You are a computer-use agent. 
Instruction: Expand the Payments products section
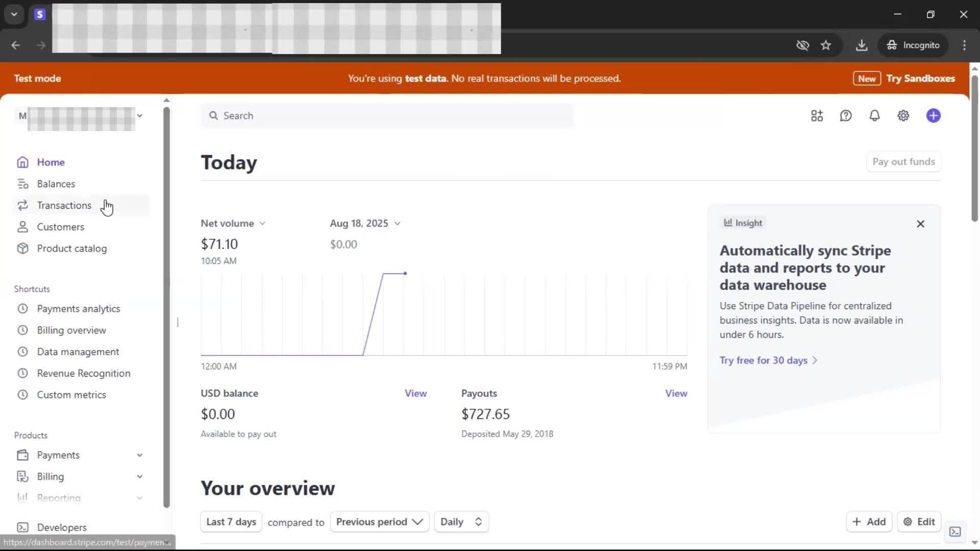[139, 455]
